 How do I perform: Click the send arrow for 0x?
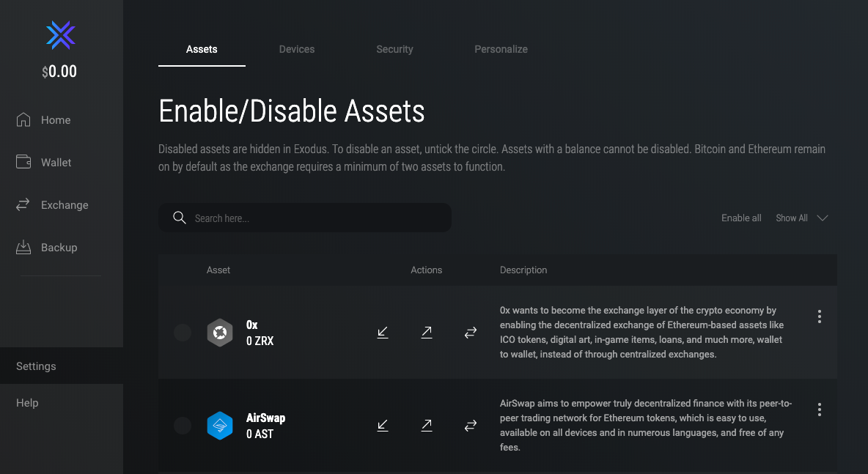[x=427, y=332]
